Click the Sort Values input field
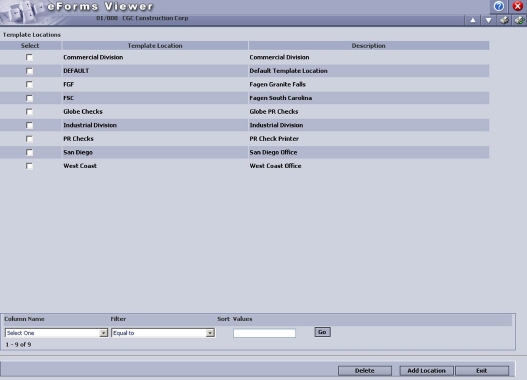The height and width of the screenshot is (380, 527). [x=265, y=333]
